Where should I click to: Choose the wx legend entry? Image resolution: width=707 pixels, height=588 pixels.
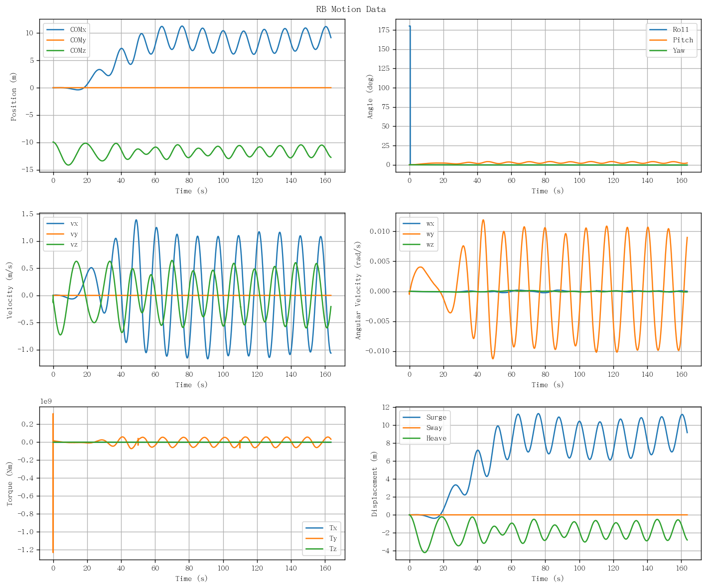pyautogui.click(x=419, y=223)
